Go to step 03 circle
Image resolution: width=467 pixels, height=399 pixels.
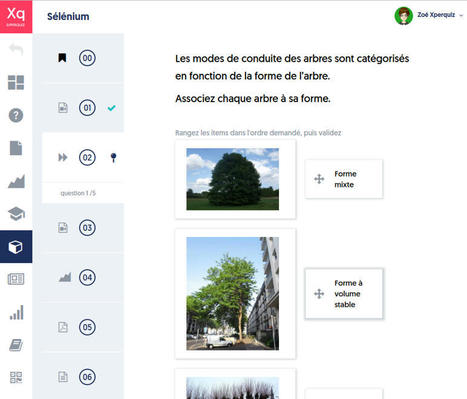87,228
